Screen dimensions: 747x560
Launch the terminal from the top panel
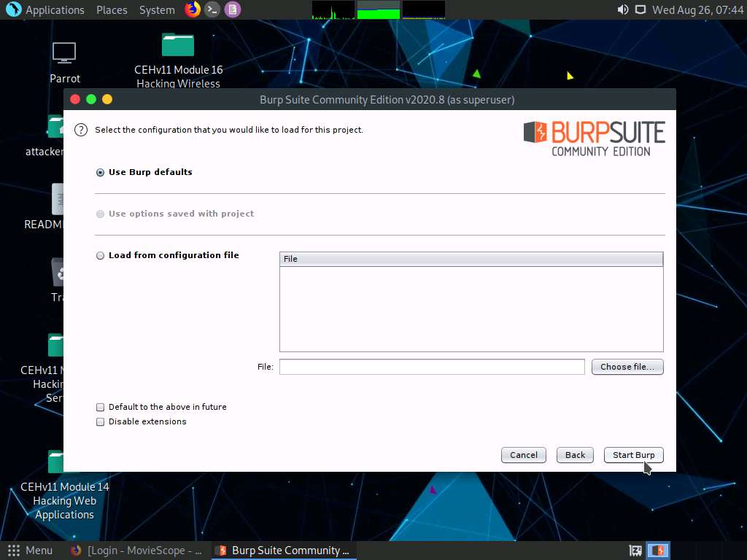pyautogui.click(x=212, y=9)
